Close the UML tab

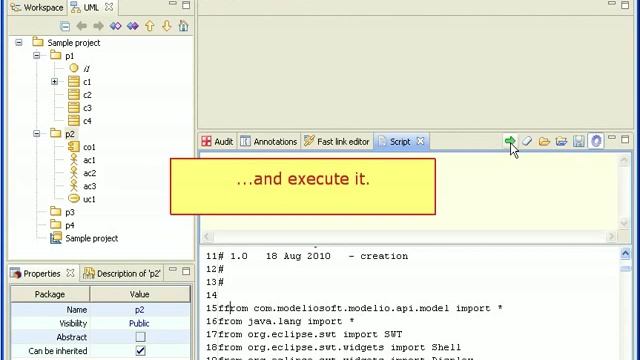pos(109,7)
